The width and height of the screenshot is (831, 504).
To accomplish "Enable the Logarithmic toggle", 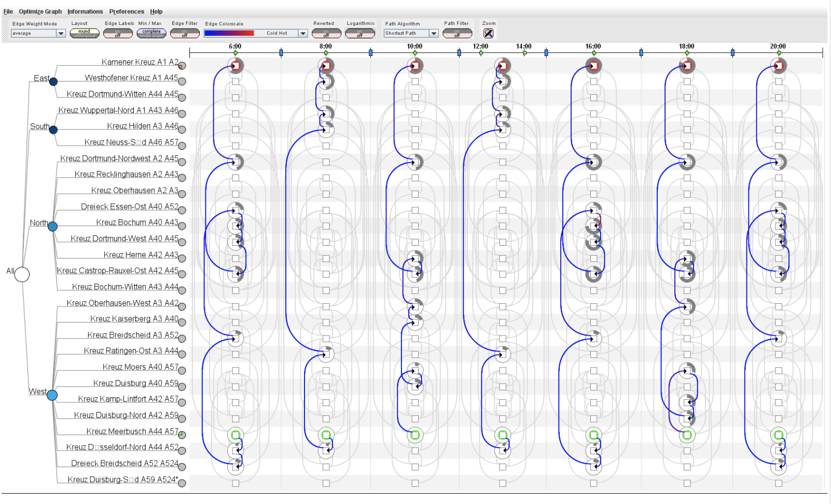I will pyautogui.click(x=360, y=34).
